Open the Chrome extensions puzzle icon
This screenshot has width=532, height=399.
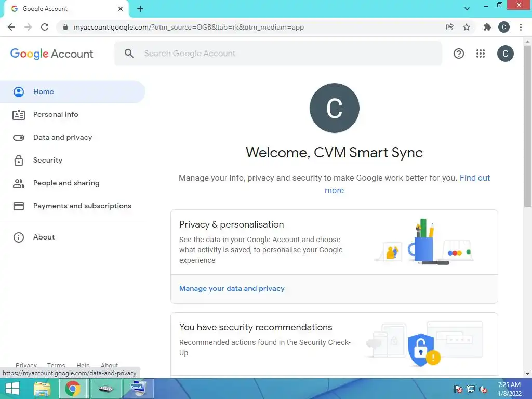pyautogui.click(x=487, y=27)
